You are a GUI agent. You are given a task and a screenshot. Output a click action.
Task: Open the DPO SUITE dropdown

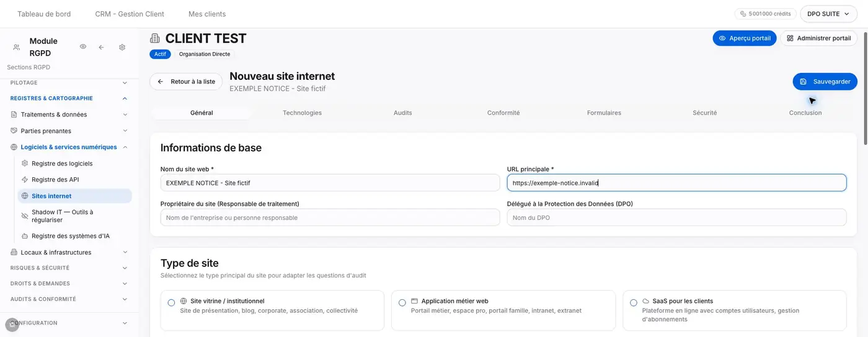(x=828, y=14)
